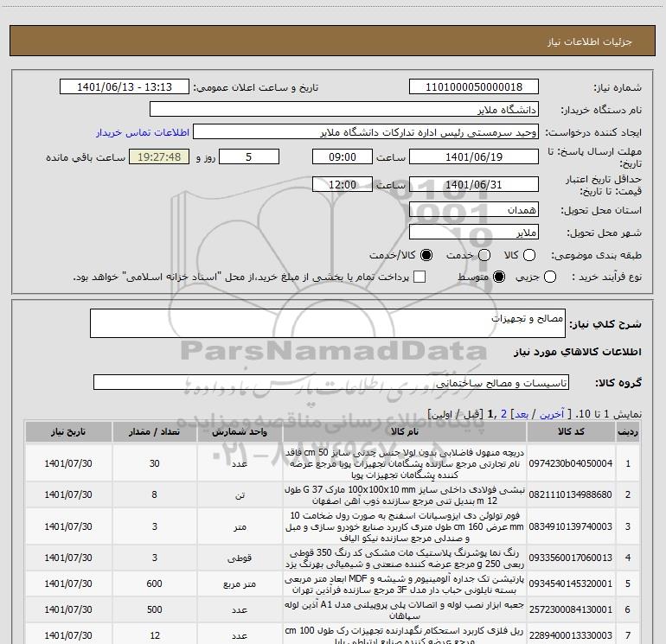Click the buyer name field دانشگاه ملایر

pyautogui.click(x=344, y=109)
